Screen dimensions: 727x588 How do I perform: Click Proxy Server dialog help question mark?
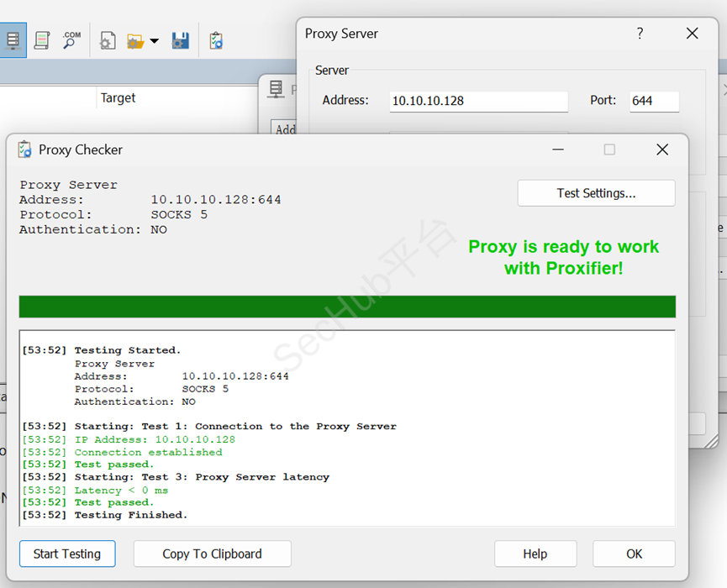640,34
